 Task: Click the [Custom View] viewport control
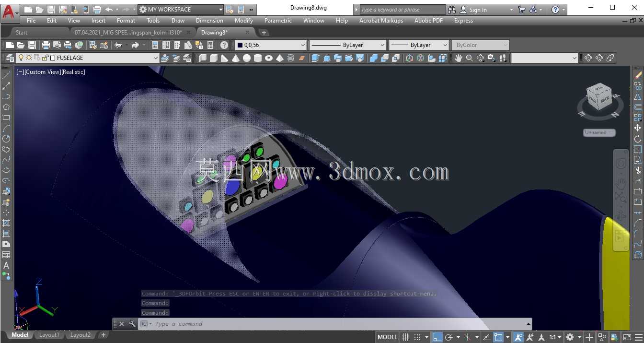[x=43, y=72]
